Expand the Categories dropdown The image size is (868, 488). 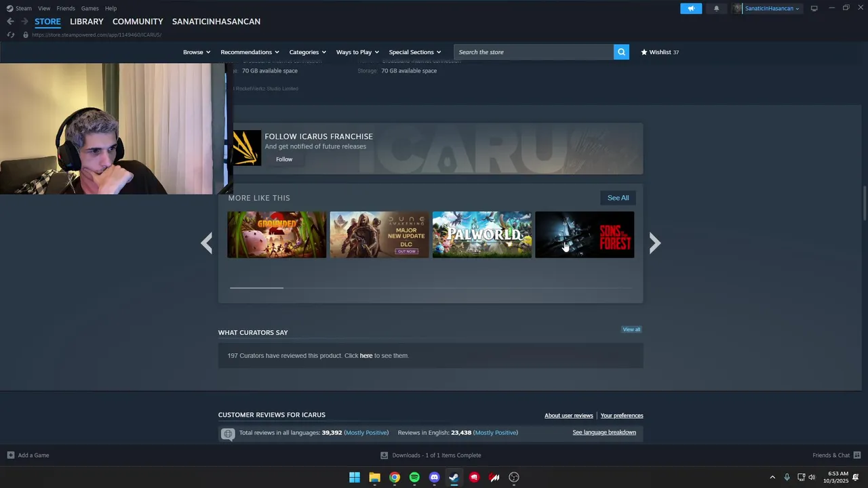coord(307,52)
